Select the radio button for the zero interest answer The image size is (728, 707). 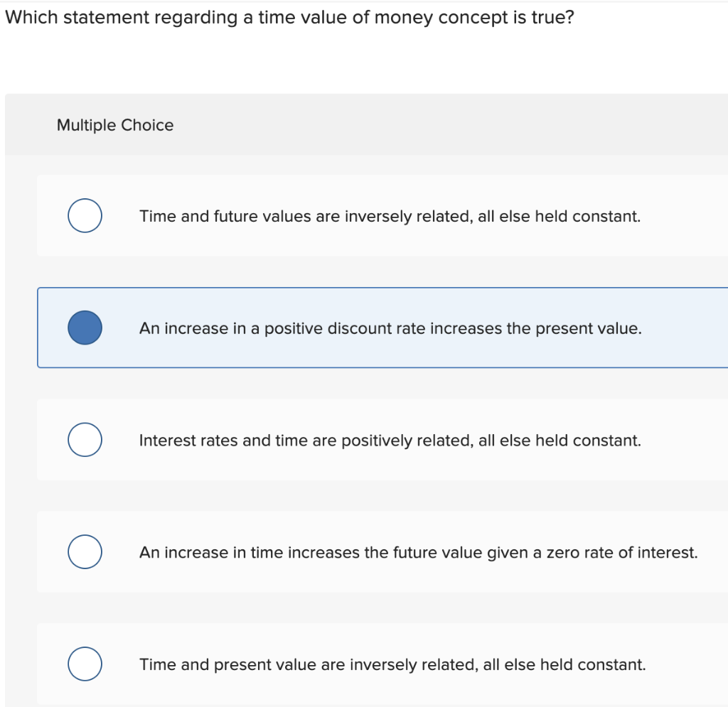pos(85,551)
